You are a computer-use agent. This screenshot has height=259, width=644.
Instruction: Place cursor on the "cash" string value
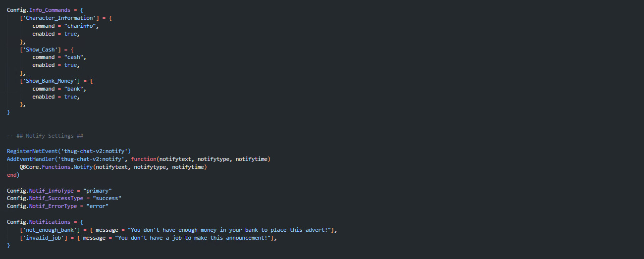pyautogui.click(x=75, y=57)
